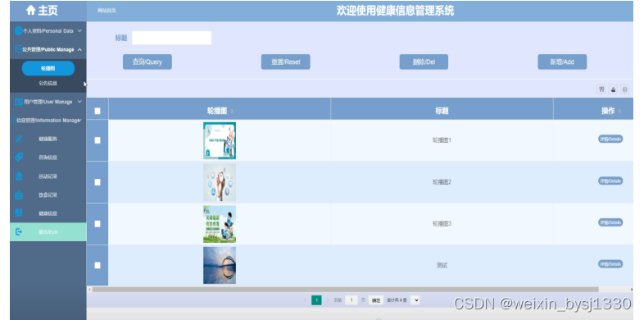Image resolution: width=644 pixels, height=320 pixels.
Task: Open Details for row 轮播图3
Action: [610, 222]
